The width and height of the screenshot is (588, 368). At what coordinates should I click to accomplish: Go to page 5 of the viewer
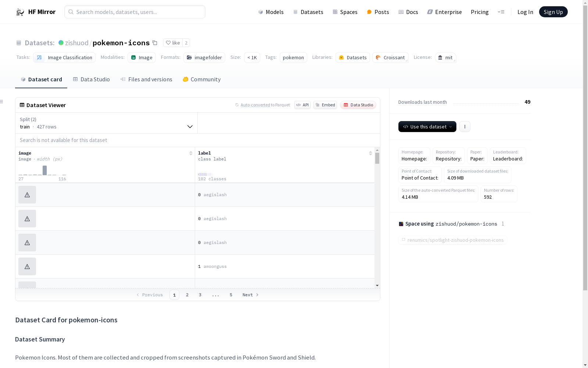(231, 295)
